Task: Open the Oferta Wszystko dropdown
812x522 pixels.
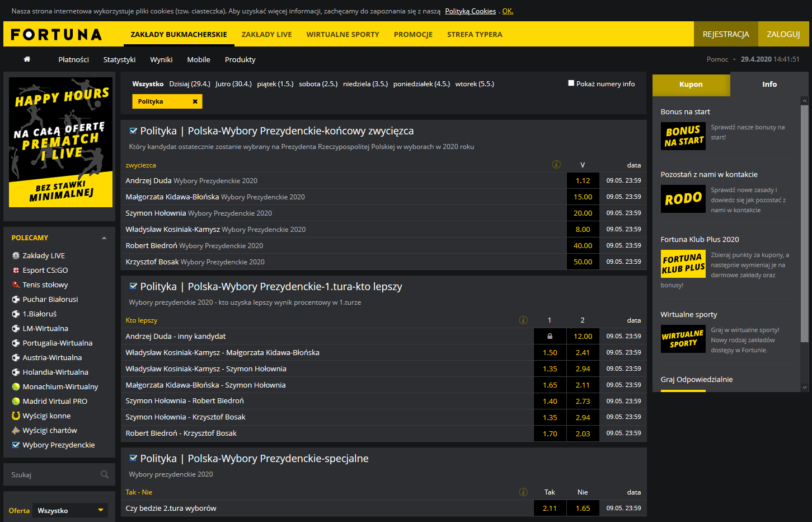Action: 70,510
